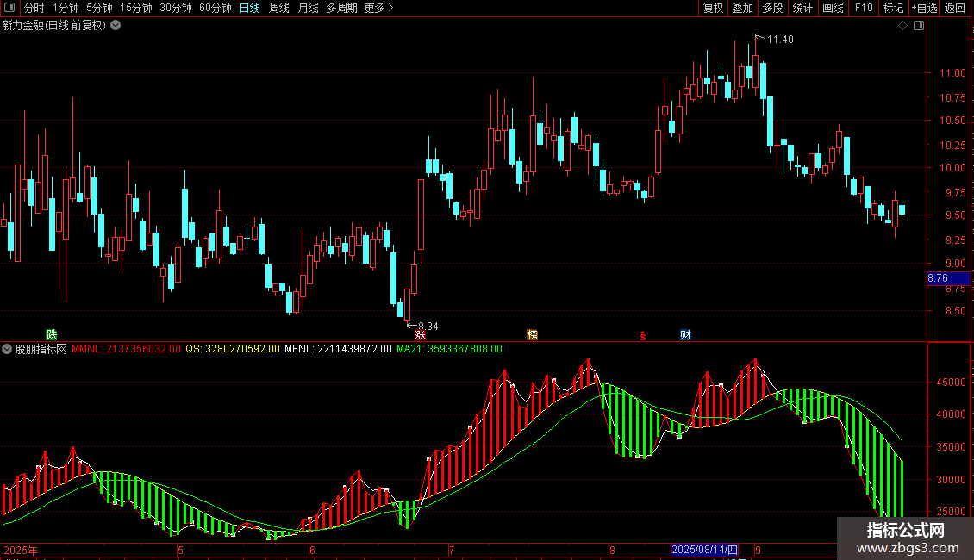The height and width of the screenshot is (560, 974).
Task: Open the 复权 adjustment option
Action: click(x=713, y=8)
